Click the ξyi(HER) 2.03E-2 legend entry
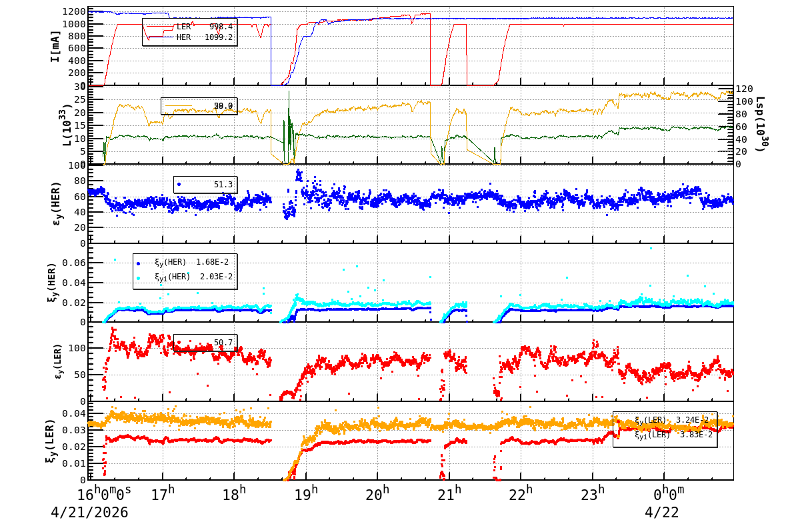Viewport: 800px width, 532px height. point(184,277)
